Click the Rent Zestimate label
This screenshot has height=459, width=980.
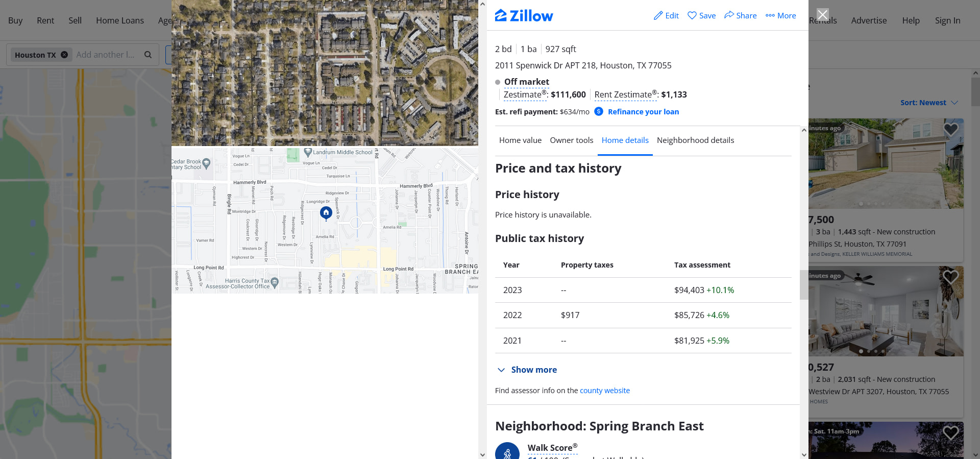[x=625, y=94]
